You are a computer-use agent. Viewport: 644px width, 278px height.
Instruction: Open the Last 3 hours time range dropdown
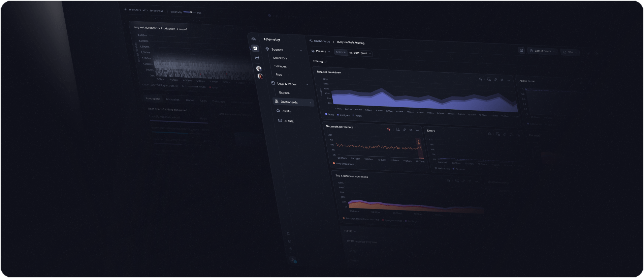tap(542, 51)
